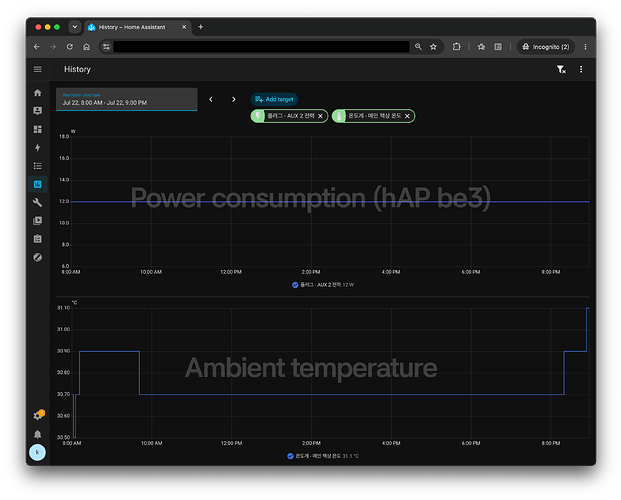Image resolution: width=621 pixels, height=500 pixels.
Task: Open Settings gear with notification badge
Action: tap(38, 415)
